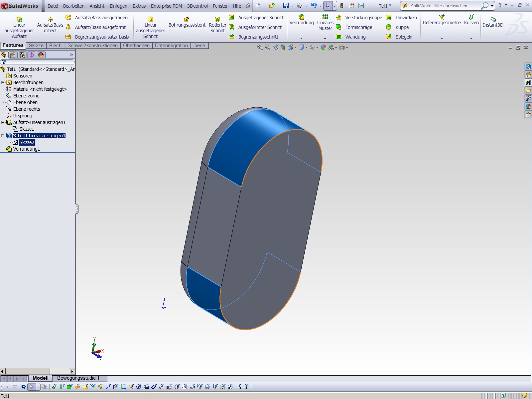
Task: Open display style dropdown arrow
Action: click(x=306, y=48)
